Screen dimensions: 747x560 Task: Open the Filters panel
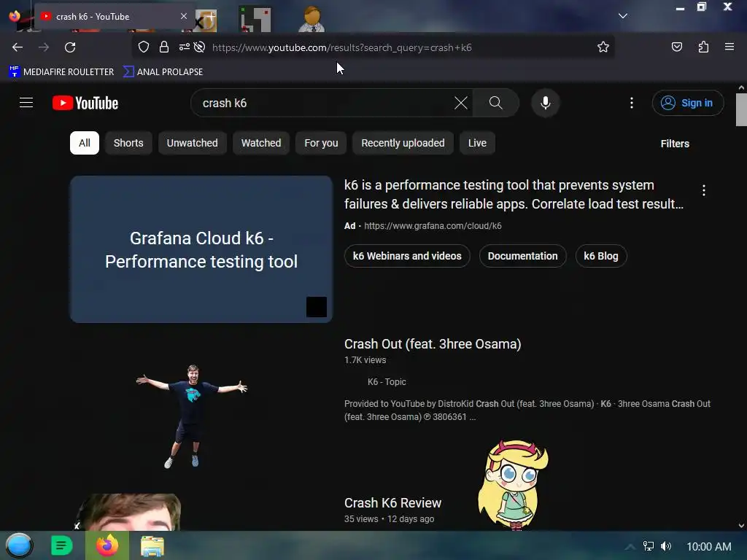coord(675,144)
